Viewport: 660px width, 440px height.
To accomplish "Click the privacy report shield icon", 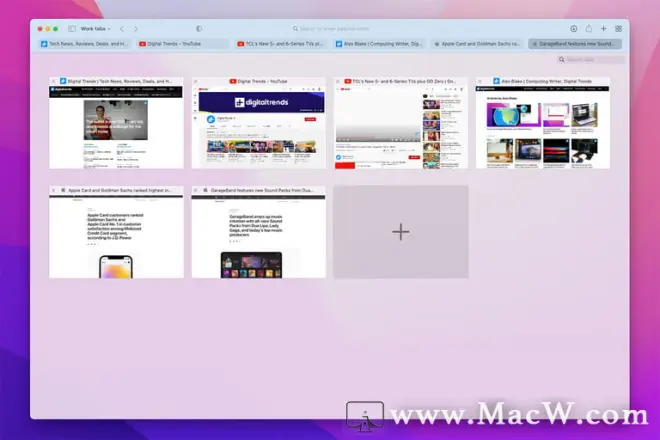I will pyautogui.click(x=199, y=29).
